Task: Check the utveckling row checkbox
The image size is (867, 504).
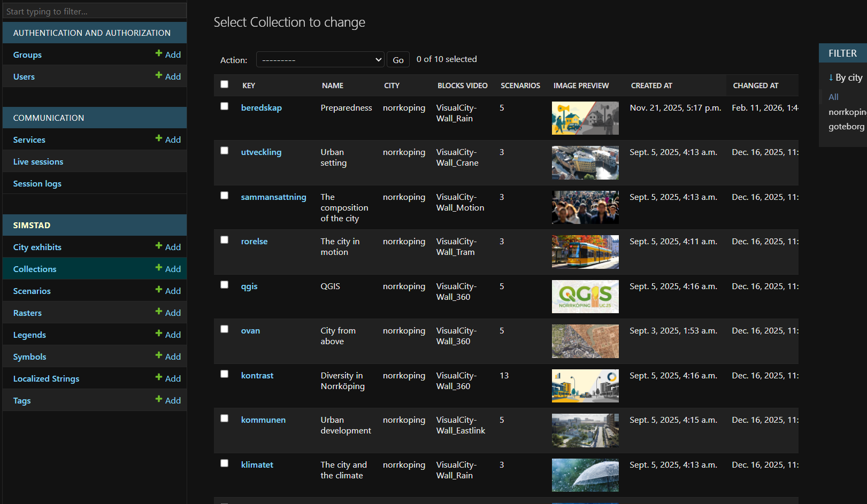Action: (224, 151)
